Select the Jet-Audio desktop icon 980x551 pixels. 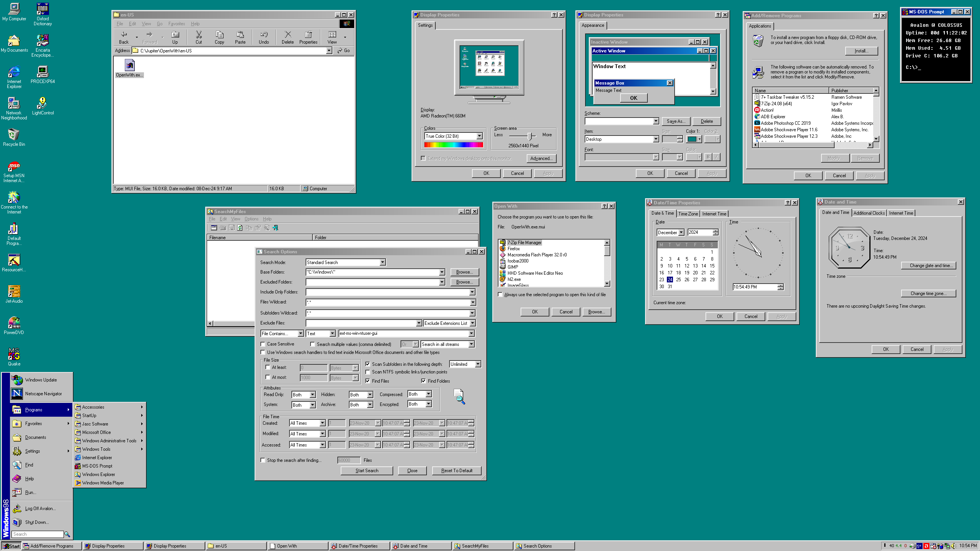coord(14,294)
